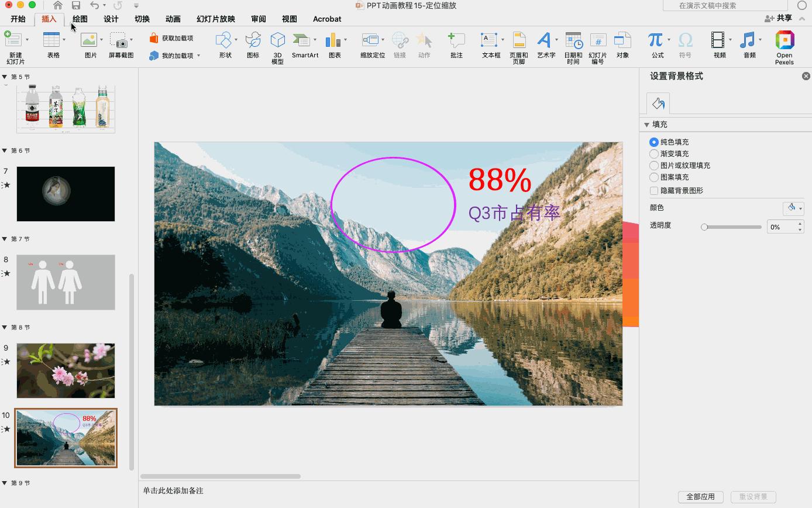Click the 全部应用 (Apply to All) button

[700, 497]
